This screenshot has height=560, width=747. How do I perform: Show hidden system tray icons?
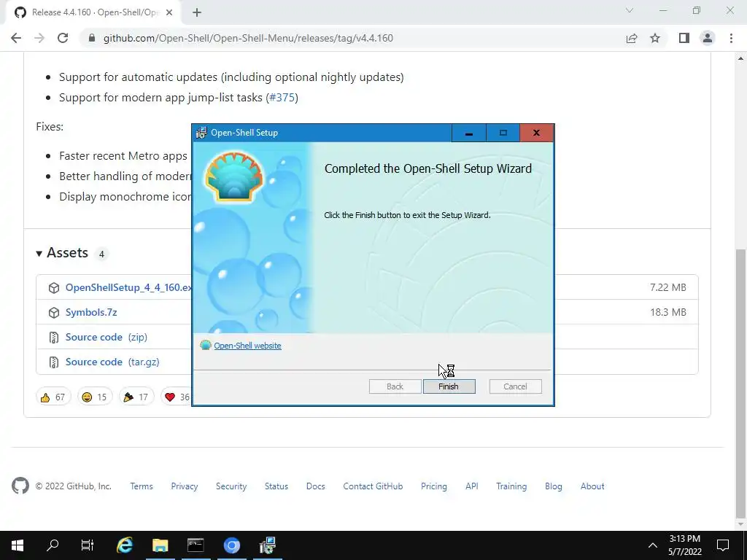coord(653,545)
